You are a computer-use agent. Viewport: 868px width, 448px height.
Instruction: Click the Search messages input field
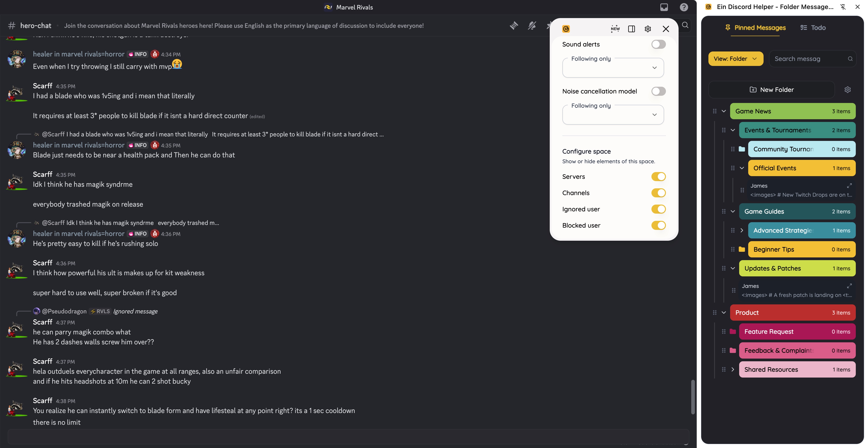coord(809,59)
